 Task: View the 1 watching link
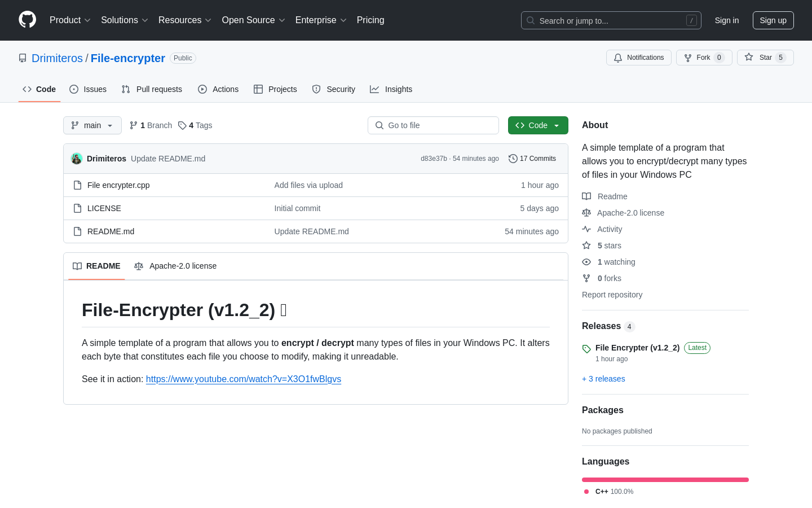608,262
